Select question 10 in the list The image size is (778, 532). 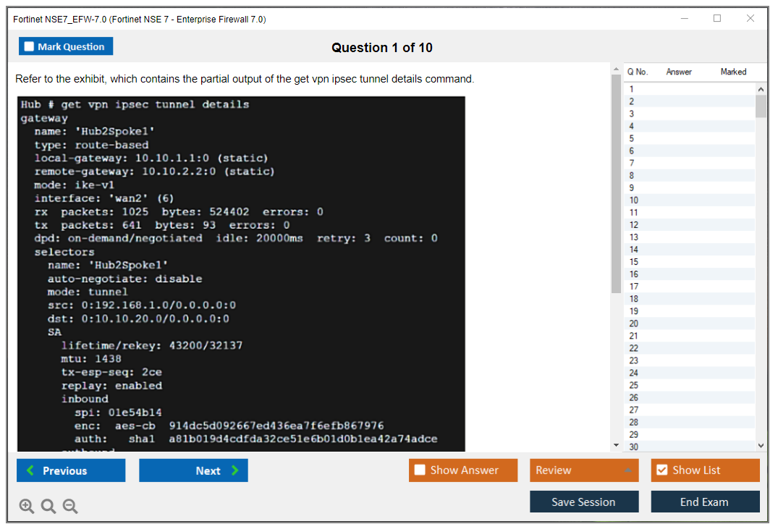[634, 200]
